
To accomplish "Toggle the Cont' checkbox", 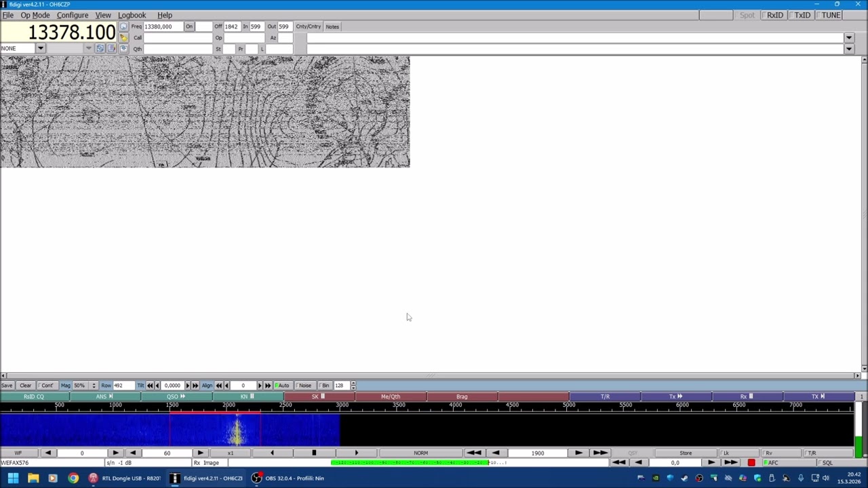I will point(46,386).
